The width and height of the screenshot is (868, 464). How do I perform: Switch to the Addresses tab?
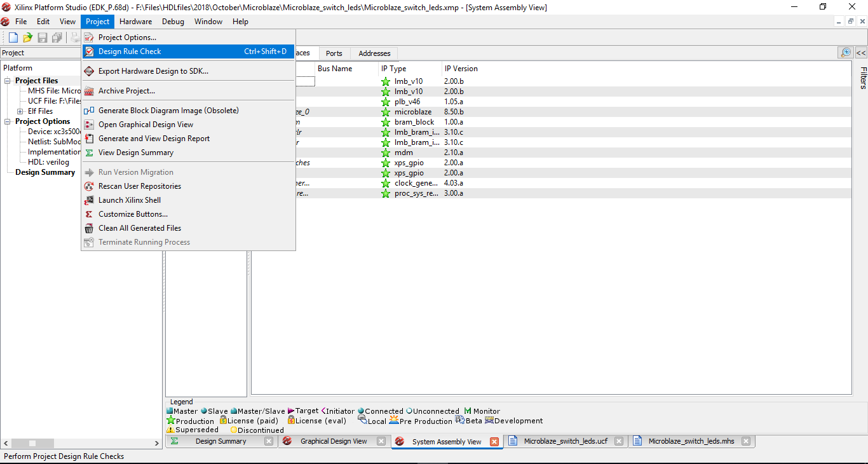point(375,53)
